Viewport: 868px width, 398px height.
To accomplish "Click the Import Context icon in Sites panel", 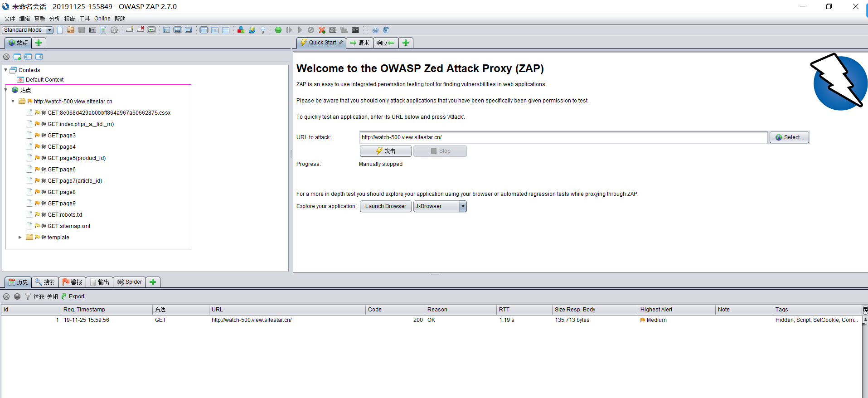I will coord(28,57).
